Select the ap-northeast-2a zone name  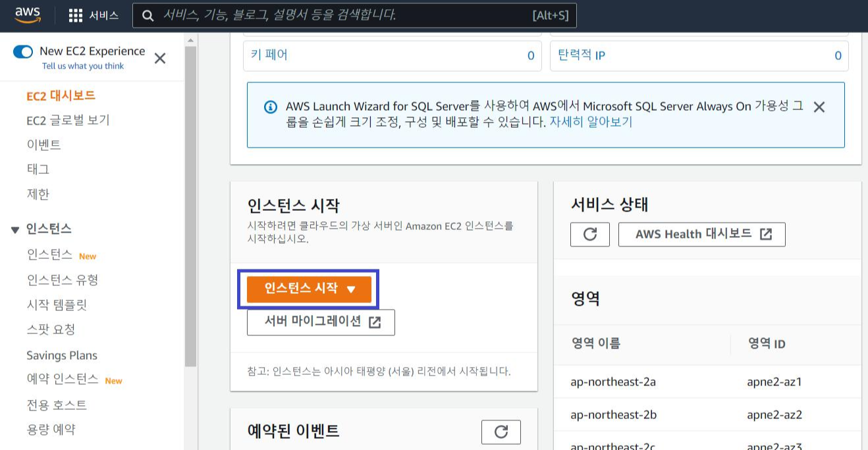[x=613, y=382]
